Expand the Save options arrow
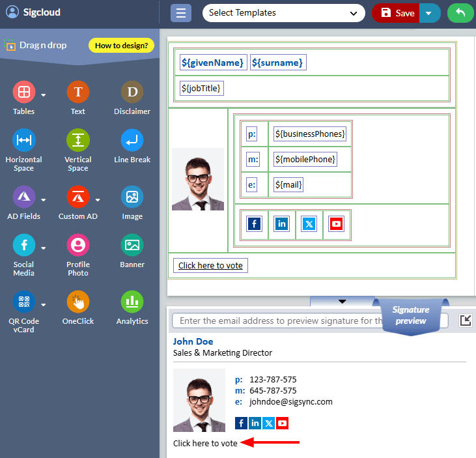 click(428, 13)
